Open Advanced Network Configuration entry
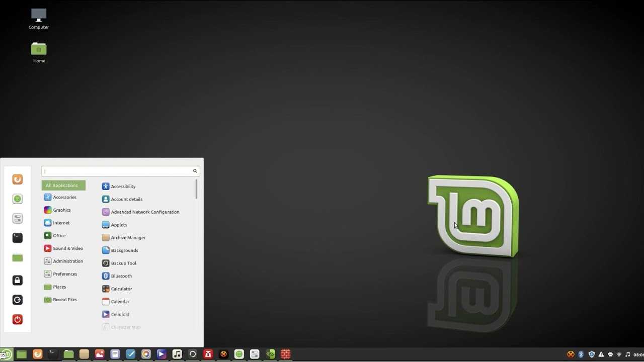The height and width of the screenshot is (362, 644). click(145, 212)
